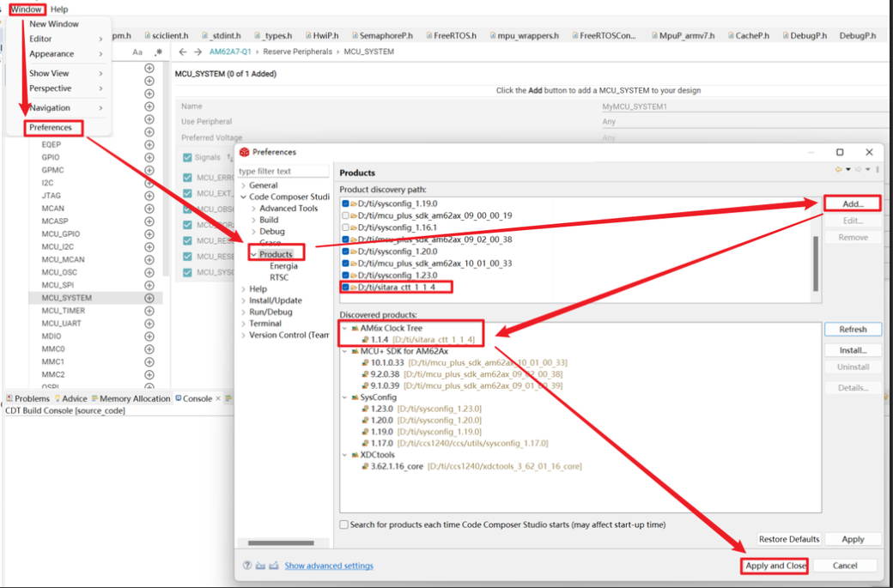This screenshot has height=588, width=893.
Task: Open the Help menu
Action: (x=59, y=9)
